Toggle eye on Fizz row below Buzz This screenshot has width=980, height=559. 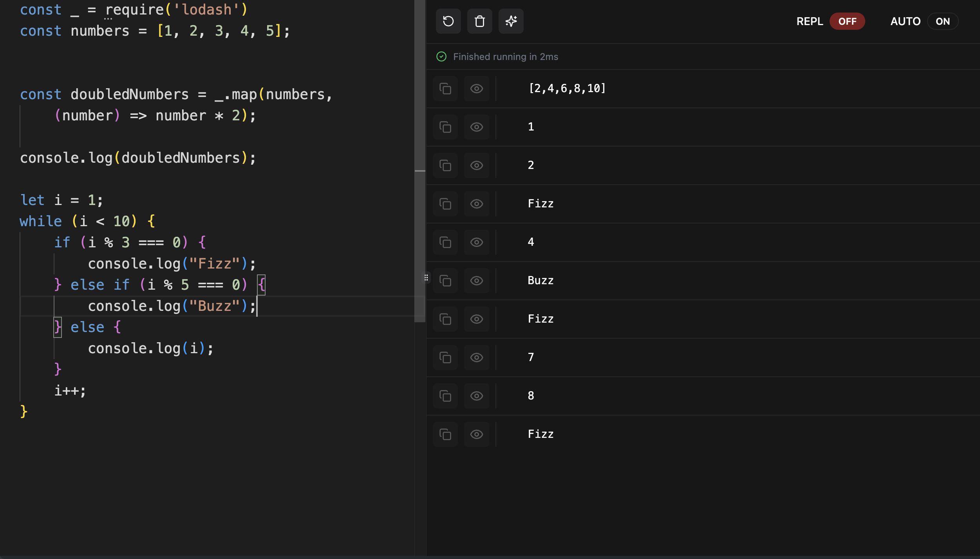477,319
